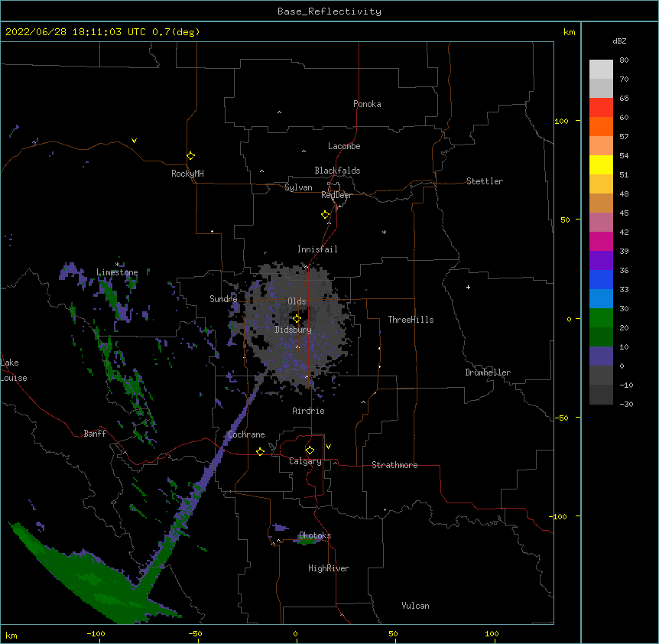Click the bright yellow swatch in the dBZ legend
This screenshot has width=659, height=644.
click(x=601, y=164)
